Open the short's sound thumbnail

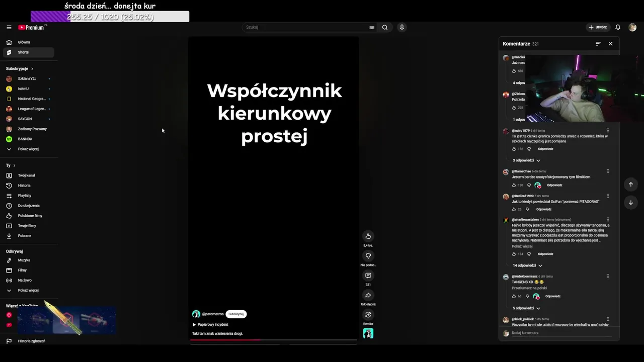tap(368, 333)
